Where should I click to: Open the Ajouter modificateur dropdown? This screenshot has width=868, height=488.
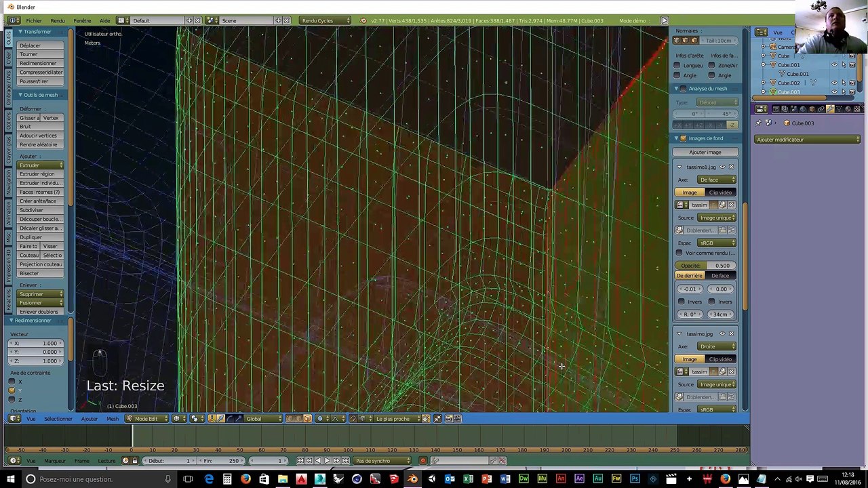pos(808,140)
